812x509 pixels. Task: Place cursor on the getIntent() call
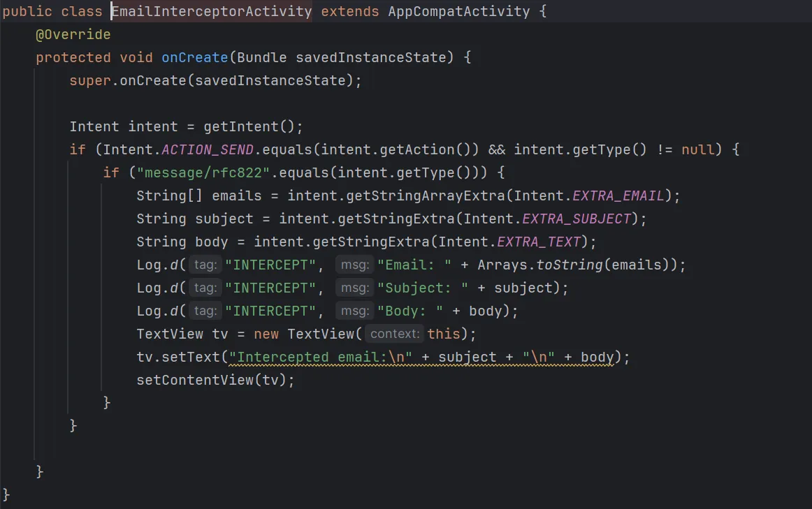253,127
